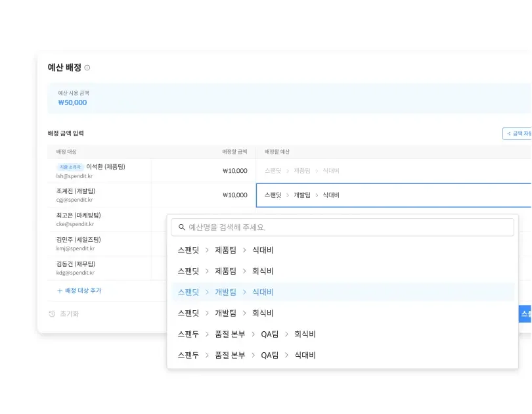Image resolution: width=532 pixels, height=414 pixels.
Task: Click the magnifier icon in the budget search field
Action: tap(180, 227)
